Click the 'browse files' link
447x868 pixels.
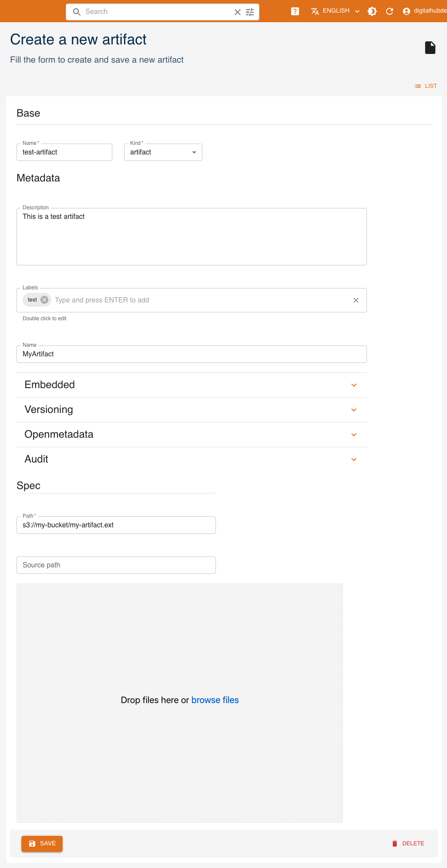point(215,700)
